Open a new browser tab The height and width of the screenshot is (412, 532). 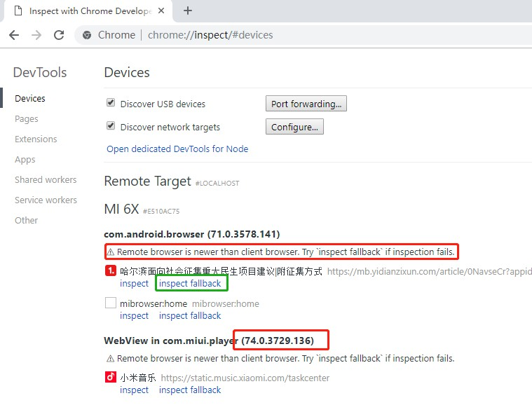(188, 11)
